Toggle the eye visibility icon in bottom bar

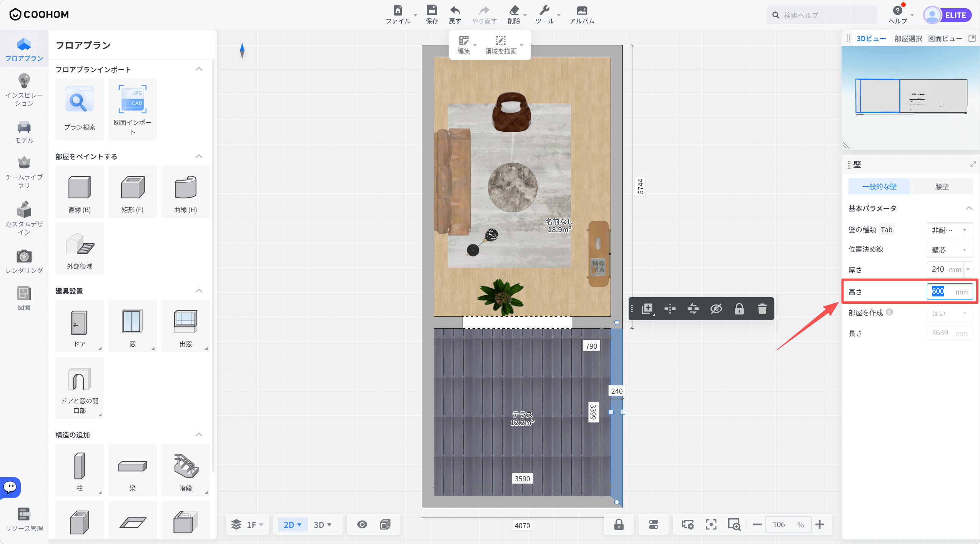point(362,525)
